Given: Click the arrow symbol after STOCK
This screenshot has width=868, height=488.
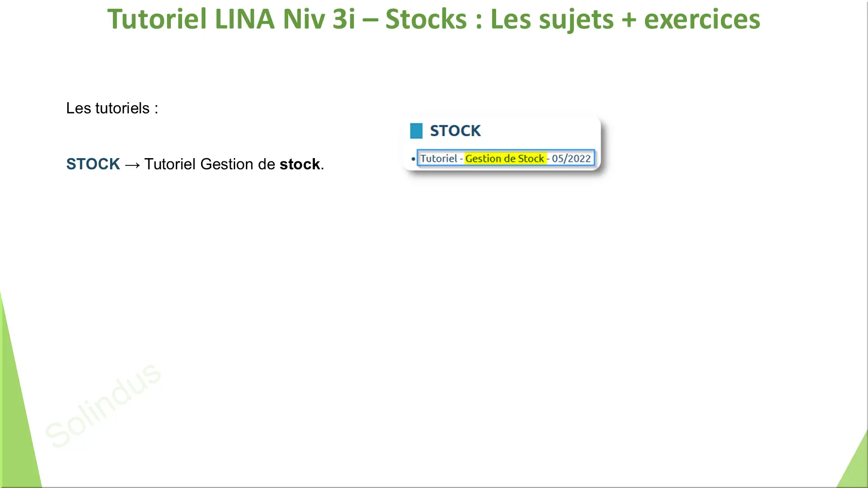Looking at the screenshot, I should pos(132,165).
